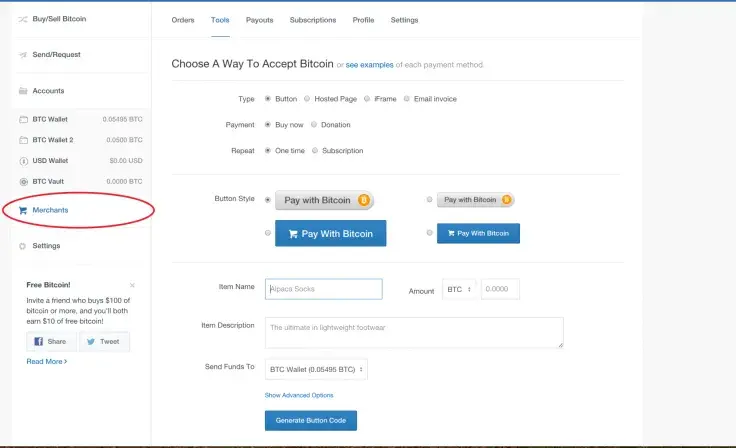The height and width of the screenshot is (448, 736).
Task: Share invite via Facebook button
Action: click(x=51, y=341)
